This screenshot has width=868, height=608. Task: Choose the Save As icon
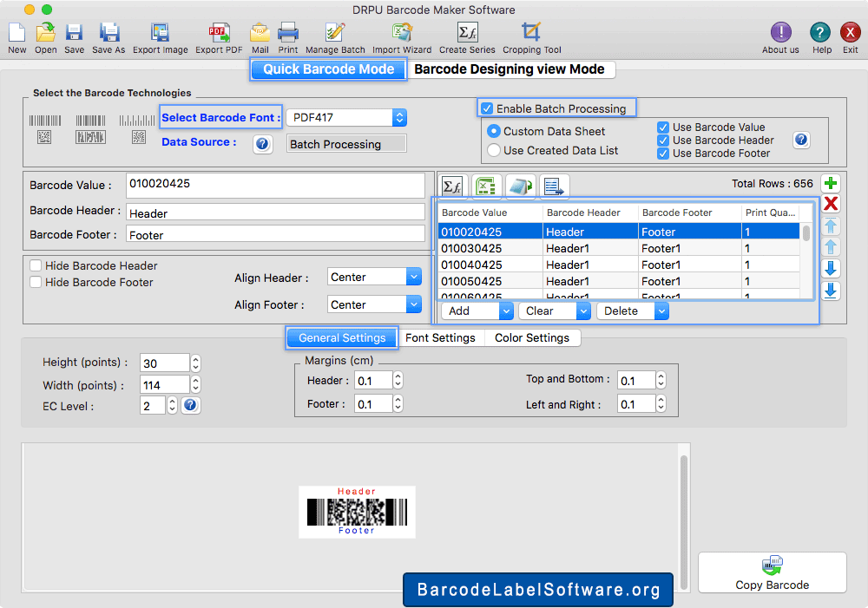click(x=109, y=33)
